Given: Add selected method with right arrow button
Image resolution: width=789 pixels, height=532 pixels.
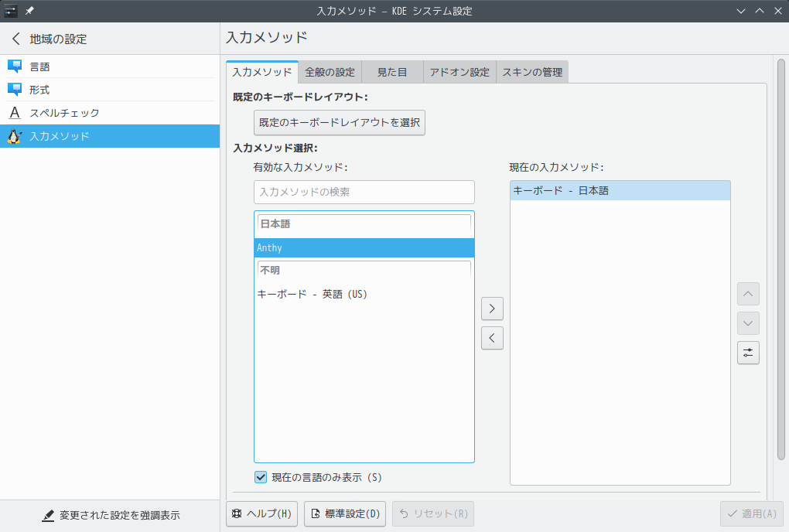Looking at the screenshot, I should click(492, 309).
